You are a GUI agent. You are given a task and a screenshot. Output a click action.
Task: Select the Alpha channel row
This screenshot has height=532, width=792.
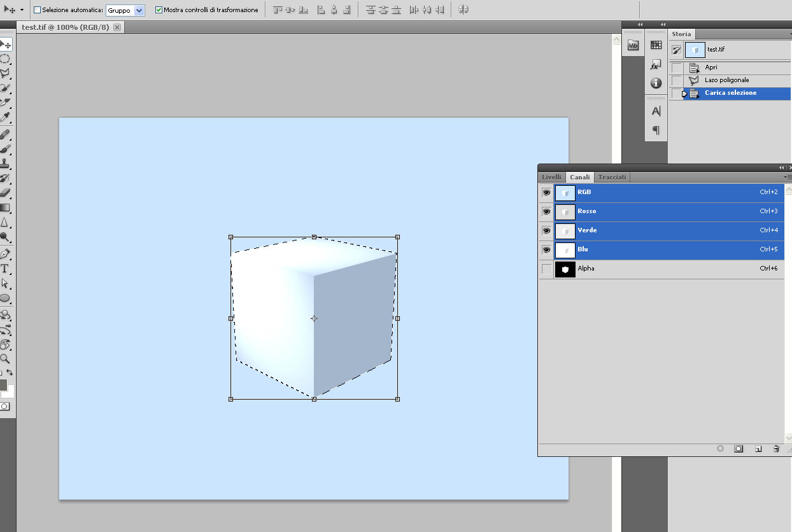[661, 269]
